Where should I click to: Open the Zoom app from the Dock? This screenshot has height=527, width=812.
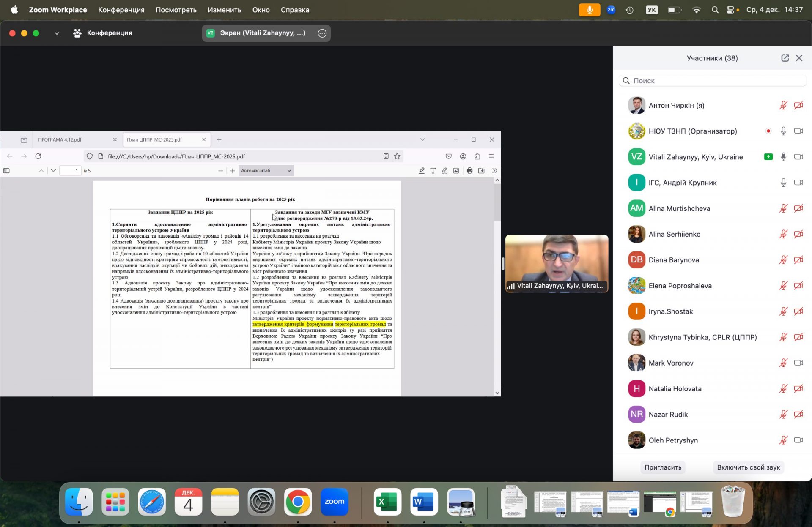pyautogui.click(x=334, y=502)
